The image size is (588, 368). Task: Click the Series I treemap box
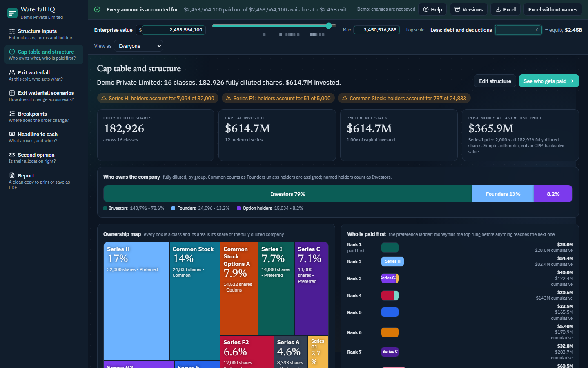tap(276, 289)
